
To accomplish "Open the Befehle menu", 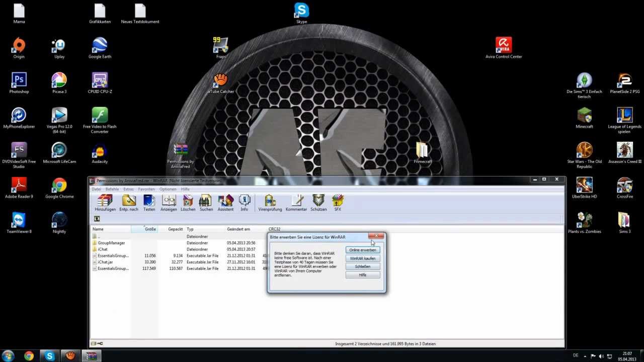I will click(112, 189).
